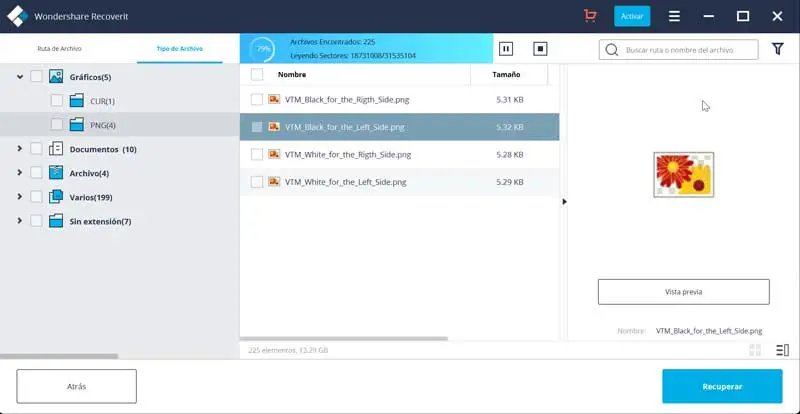
Task: Expand the Archivo tree node
Action: pyautogui.click(x=20, y=173)
